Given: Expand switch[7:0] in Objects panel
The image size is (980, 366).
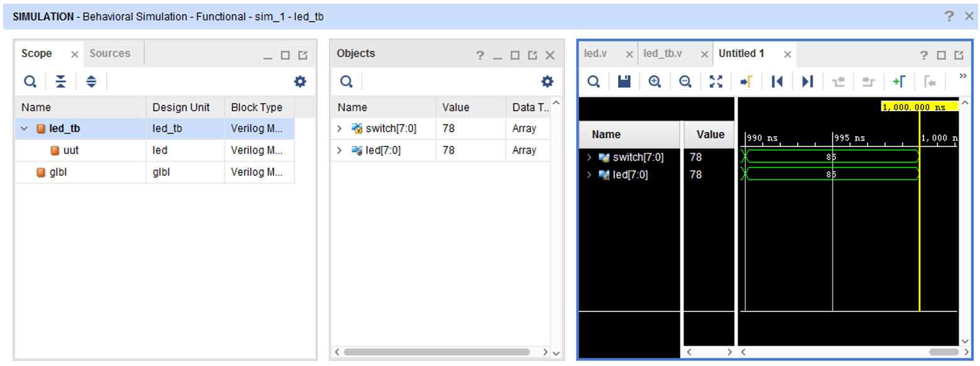Looking at the screenshot, I should (x=339, y=129).
